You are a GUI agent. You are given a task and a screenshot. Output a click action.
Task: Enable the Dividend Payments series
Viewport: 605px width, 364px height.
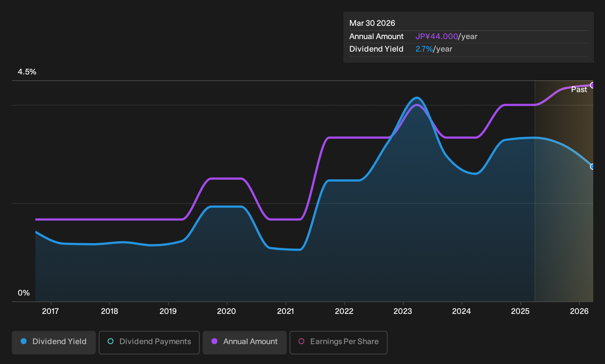tap(149, 342)
